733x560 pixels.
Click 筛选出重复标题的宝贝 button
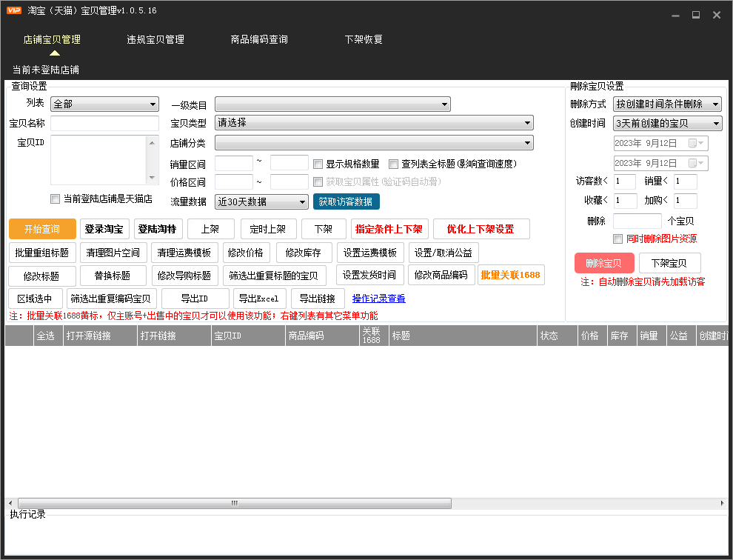275,276
